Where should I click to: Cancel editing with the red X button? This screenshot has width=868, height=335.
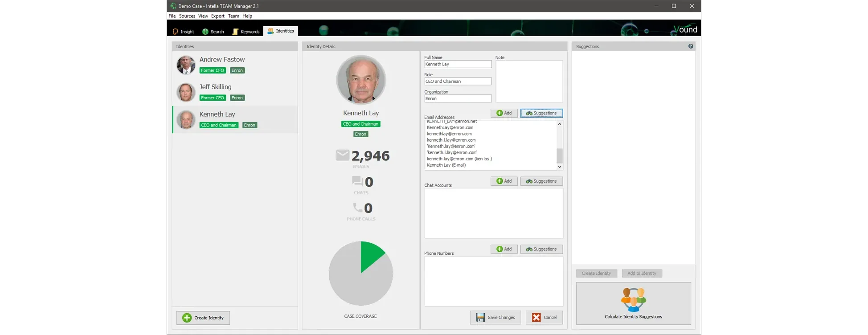(x=544, y=318)
